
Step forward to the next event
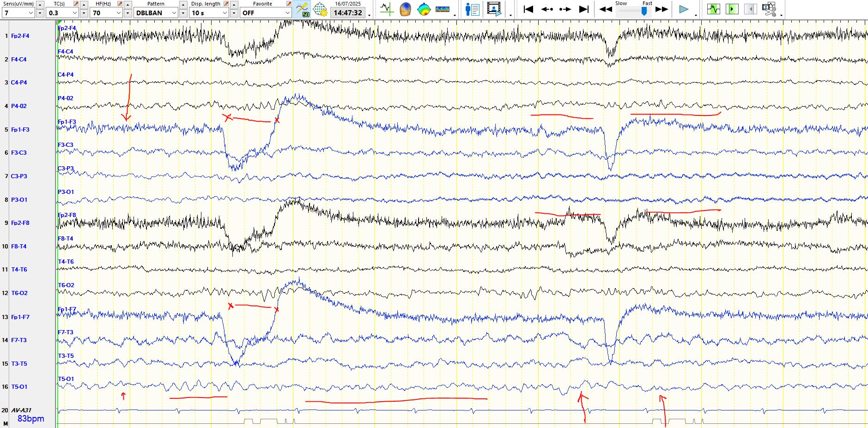point(565,9)
